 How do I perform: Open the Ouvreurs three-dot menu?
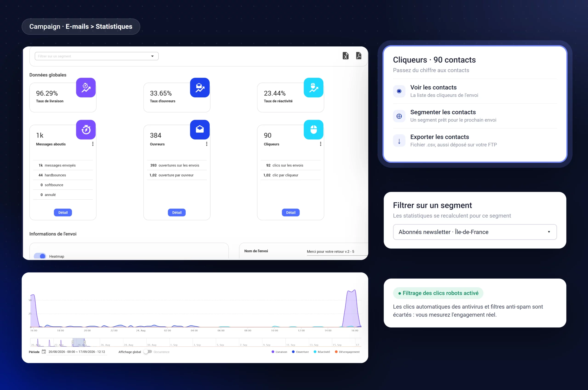coord(207,144)
